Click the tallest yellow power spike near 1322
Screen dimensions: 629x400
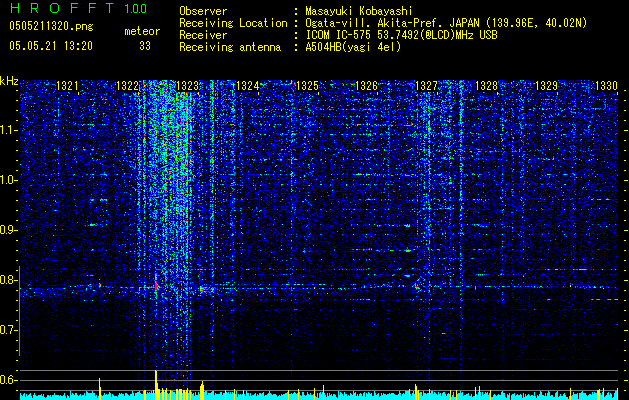click(x=156, y=385)
